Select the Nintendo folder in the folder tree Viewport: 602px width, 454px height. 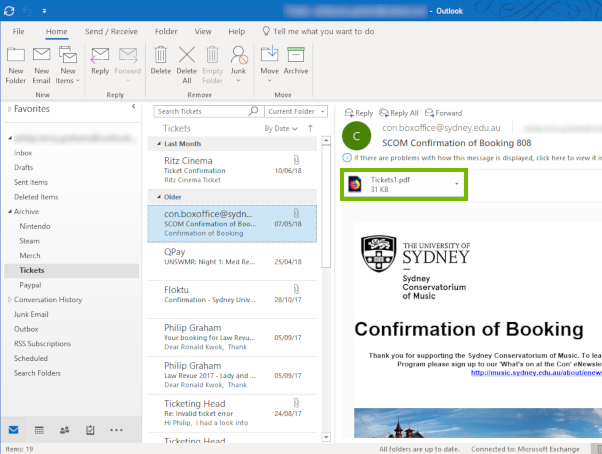point(35,227)
